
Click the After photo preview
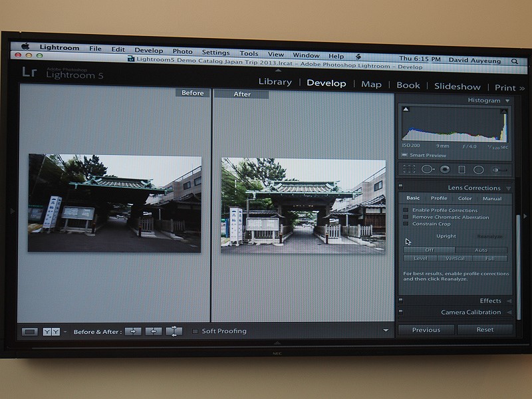click(x=303, y=205)
